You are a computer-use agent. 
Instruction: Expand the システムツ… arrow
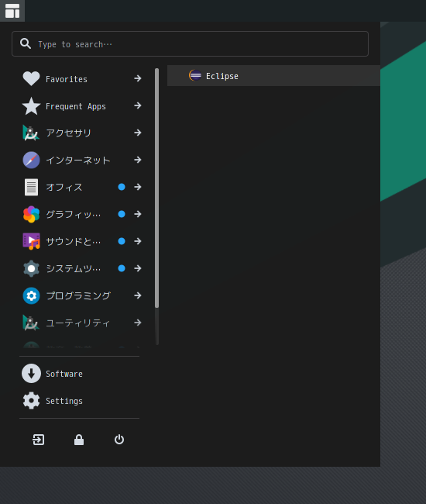tap(138, 268)
